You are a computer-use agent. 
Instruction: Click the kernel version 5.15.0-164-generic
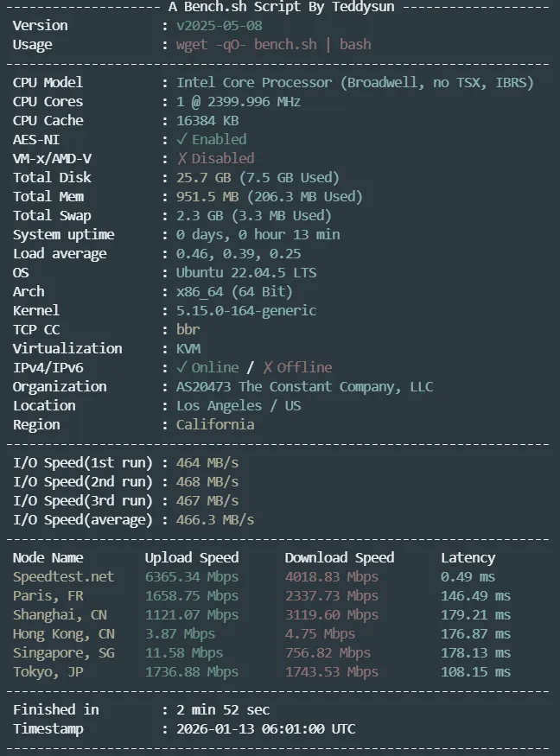pos(246,310)
